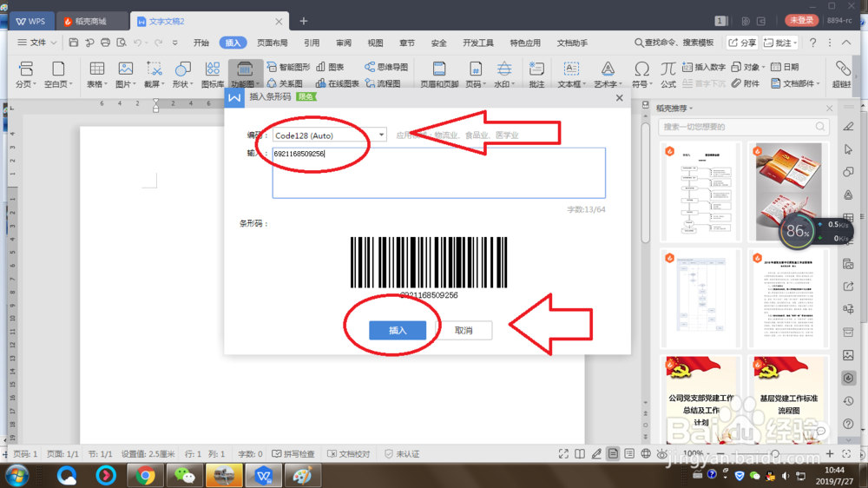
Task: Expand quick access toolbar customize arrow
Action: click(x=175, y=43)
